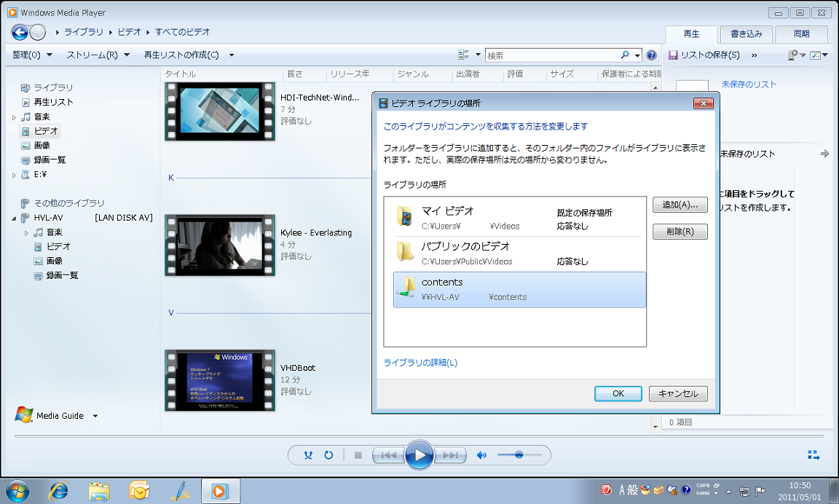Click 削除(R) button in dialog
This screenshot has width=839, height=504.
point(680,232)
